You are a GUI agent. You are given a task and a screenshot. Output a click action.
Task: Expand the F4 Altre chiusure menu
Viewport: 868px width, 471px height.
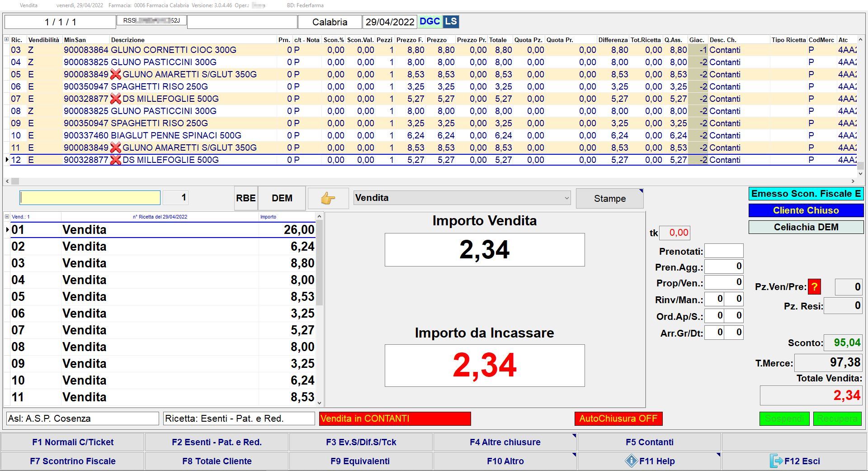tap(505, 442)
